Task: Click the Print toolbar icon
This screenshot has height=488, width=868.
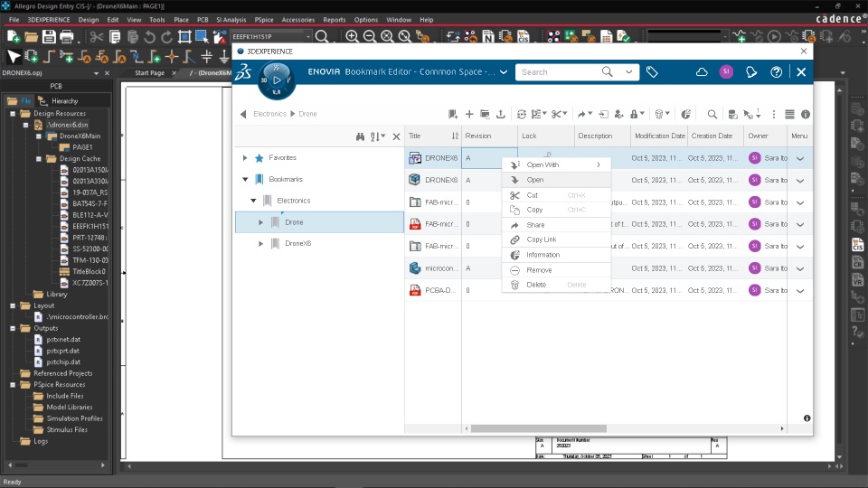Action: [x=66, y=37]
